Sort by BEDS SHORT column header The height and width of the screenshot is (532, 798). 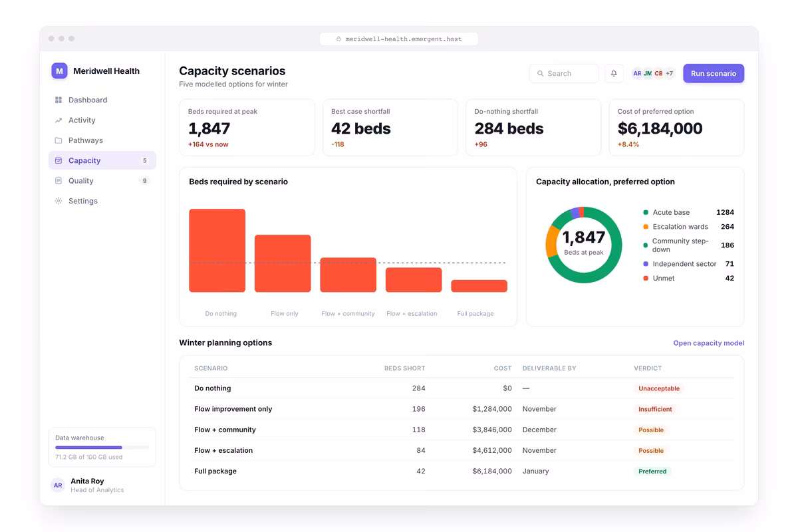[x=405, y=368]
